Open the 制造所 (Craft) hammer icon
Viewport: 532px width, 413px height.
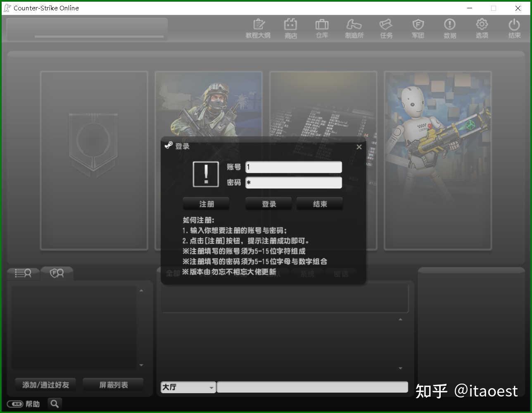click(354, 27)
